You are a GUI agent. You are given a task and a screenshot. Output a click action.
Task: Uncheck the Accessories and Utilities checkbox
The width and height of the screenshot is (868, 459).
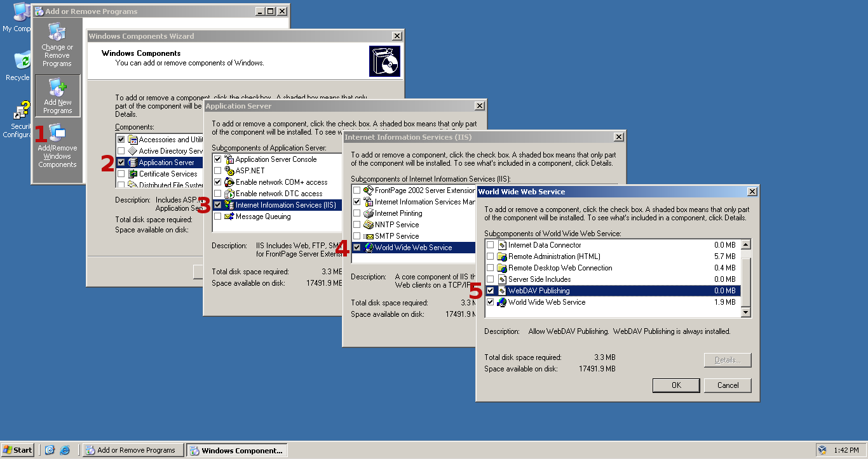(x=121, y=140)
